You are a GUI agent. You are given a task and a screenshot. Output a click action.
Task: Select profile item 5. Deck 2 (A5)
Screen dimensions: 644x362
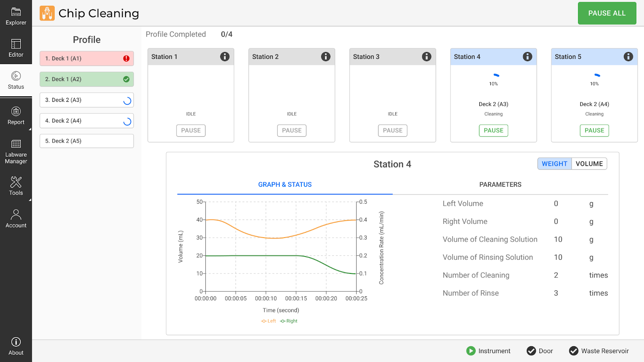pyautogui.click(x=87, y=141)
